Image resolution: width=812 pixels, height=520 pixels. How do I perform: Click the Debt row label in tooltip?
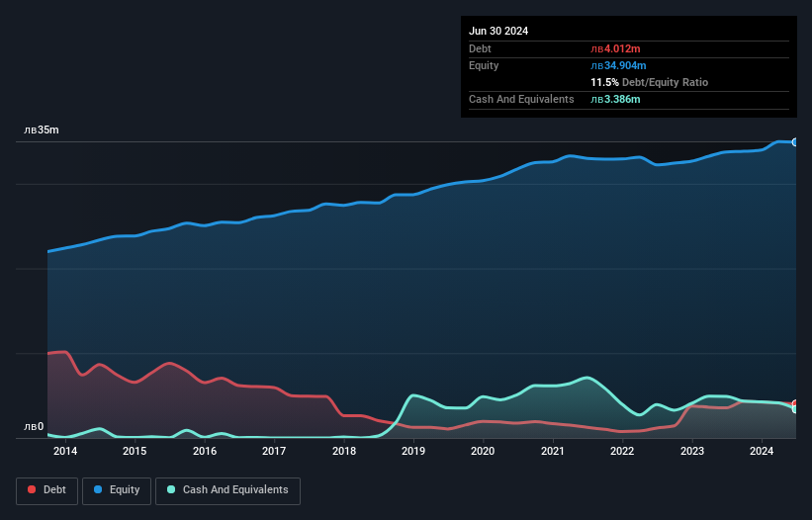point(480,48)
